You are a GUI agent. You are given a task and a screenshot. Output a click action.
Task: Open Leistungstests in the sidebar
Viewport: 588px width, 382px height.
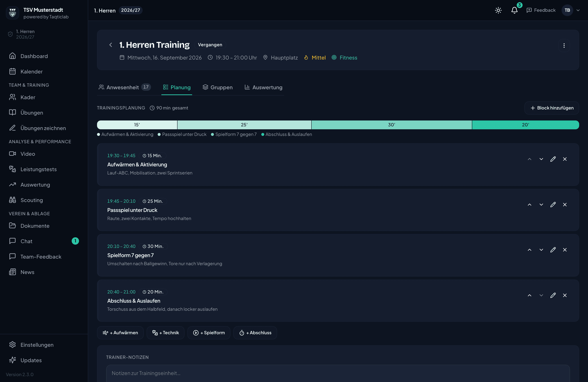[x=44, y=169]
